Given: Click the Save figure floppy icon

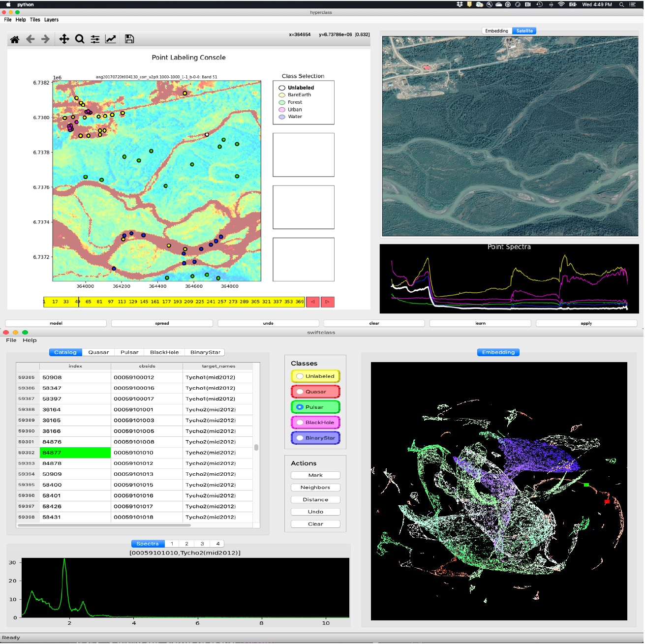Looking at the screenshot, I should [x=129, y=39].
